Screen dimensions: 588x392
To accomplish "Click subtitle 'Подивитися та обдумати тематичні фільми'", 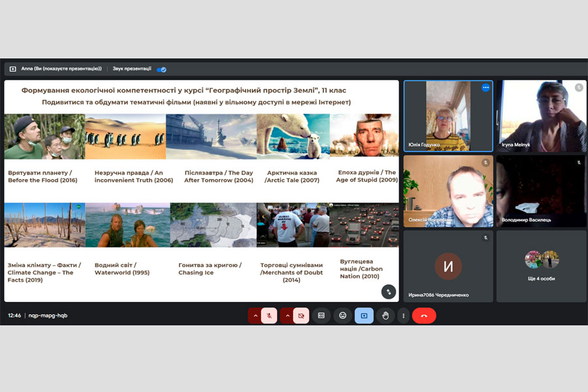I will coord(196,102).
